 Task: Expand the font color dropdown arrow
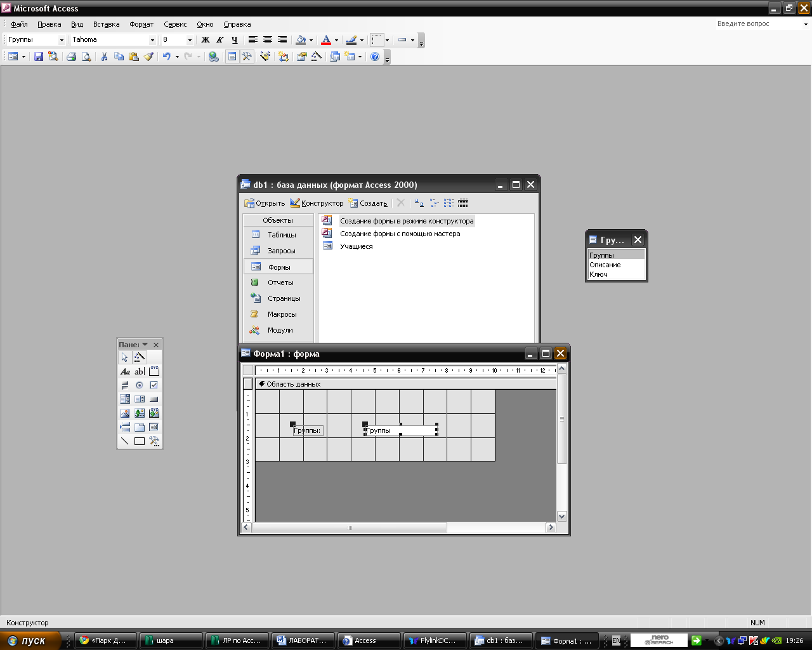336,40
